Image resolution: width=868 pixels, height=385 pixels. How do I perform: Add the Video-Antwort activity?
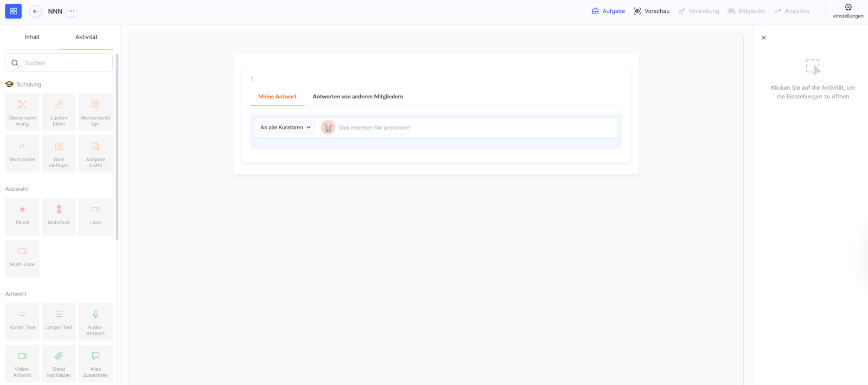22,363
